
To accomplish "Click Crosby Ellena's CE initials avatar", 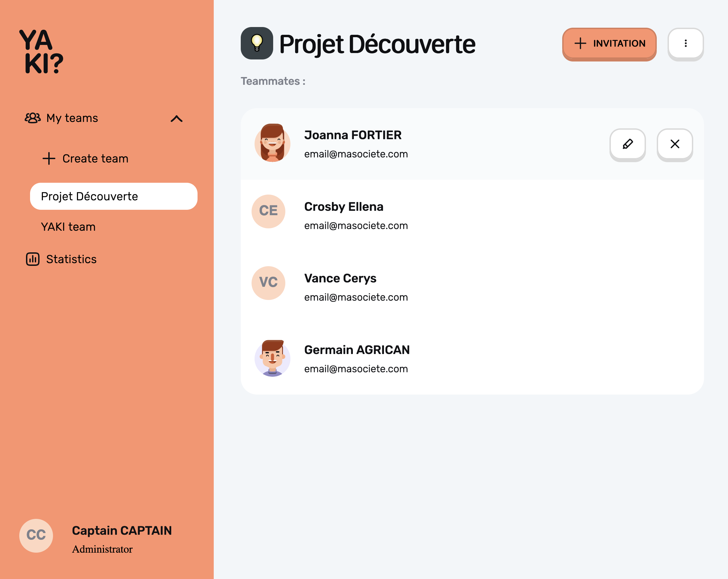I will [x=268, y=211].
